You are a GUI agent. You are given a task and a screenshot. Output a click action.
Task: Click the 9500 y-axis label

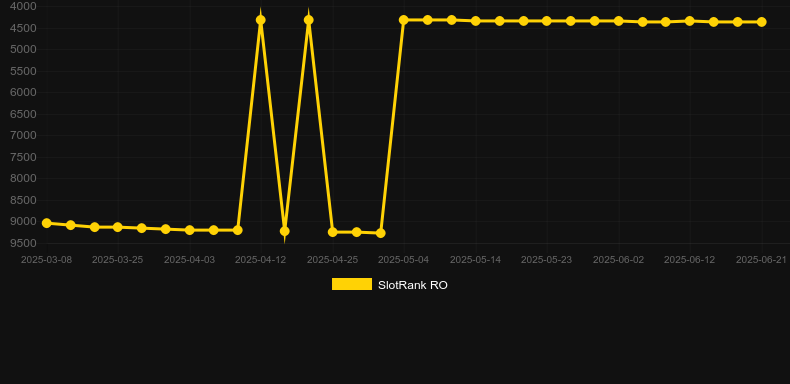pos(24,243)
